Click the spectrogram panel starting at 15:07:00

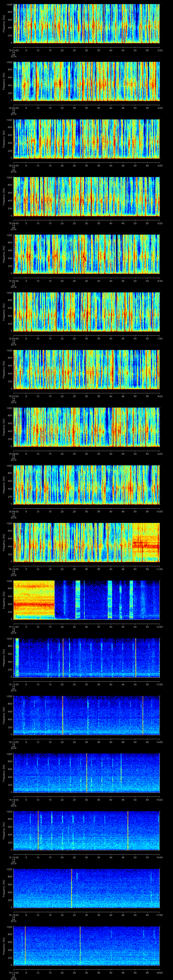(87, 369)
